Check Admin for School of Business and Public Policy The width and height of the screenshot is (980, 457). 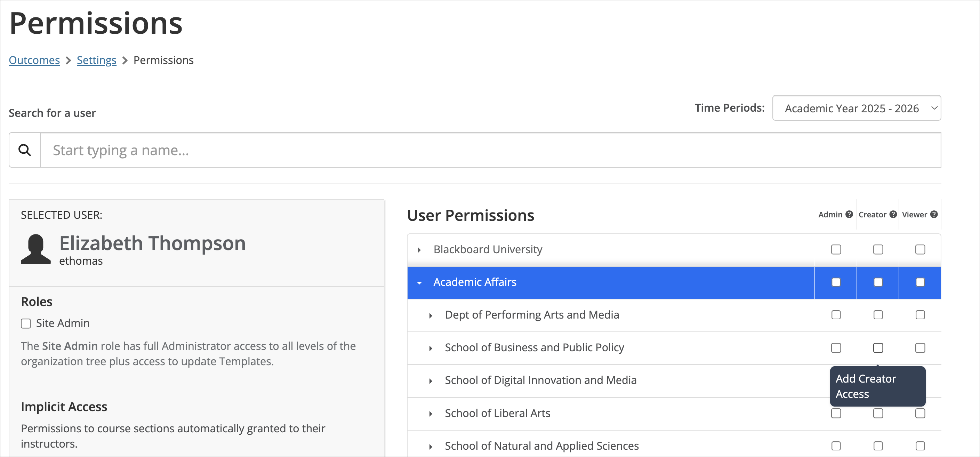tap(836, 348)
